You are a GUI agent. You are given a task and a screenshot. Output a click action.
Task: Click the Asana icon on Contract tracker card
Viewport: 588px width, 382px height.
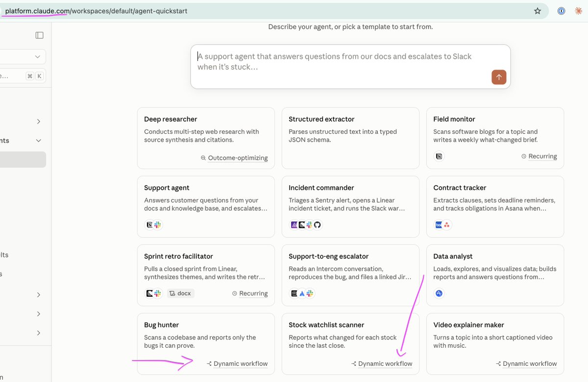pyautogui.click(x=447, y=225)
